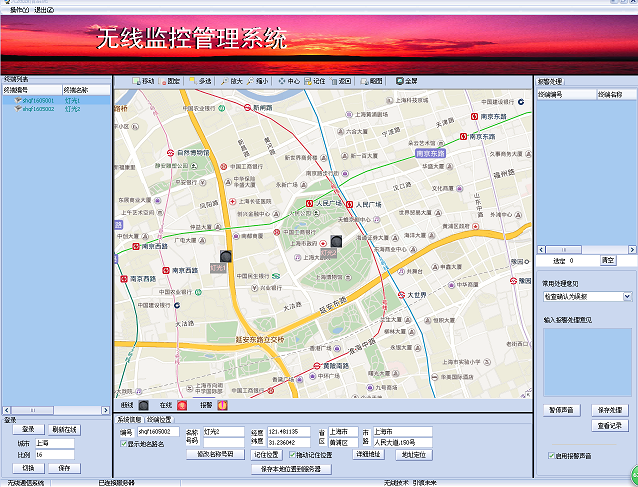Click the 中心 (center) map tool
The width and height of the screenshot is (638, 487).
(289, 80)
